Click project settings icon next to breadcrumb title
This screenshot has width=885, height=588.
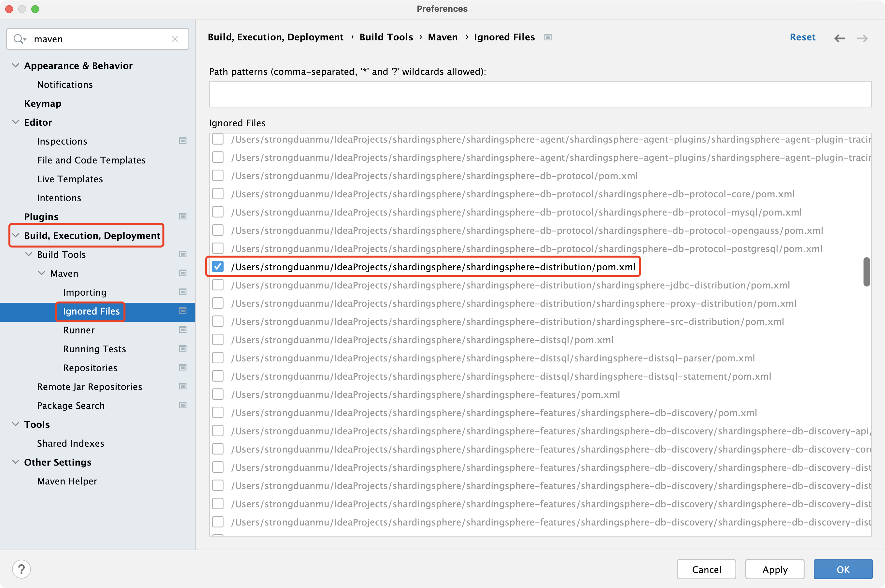tap(548, 37)
